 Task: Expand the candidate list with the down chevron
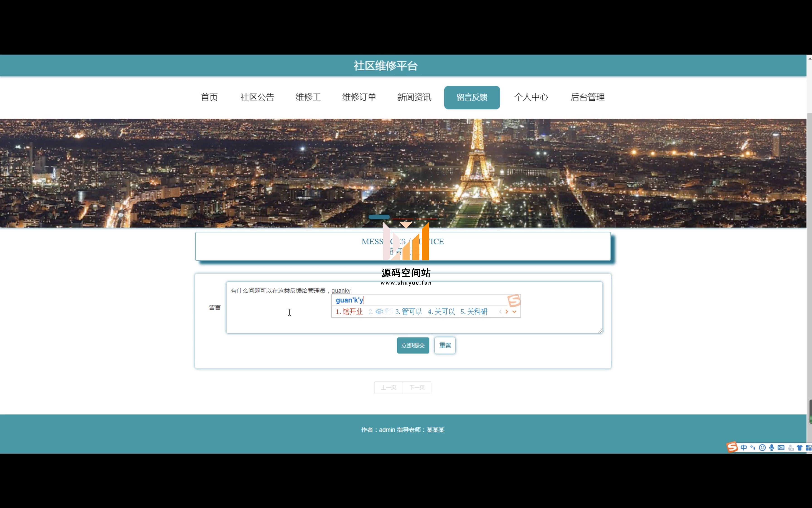click(x=514, y=312)
